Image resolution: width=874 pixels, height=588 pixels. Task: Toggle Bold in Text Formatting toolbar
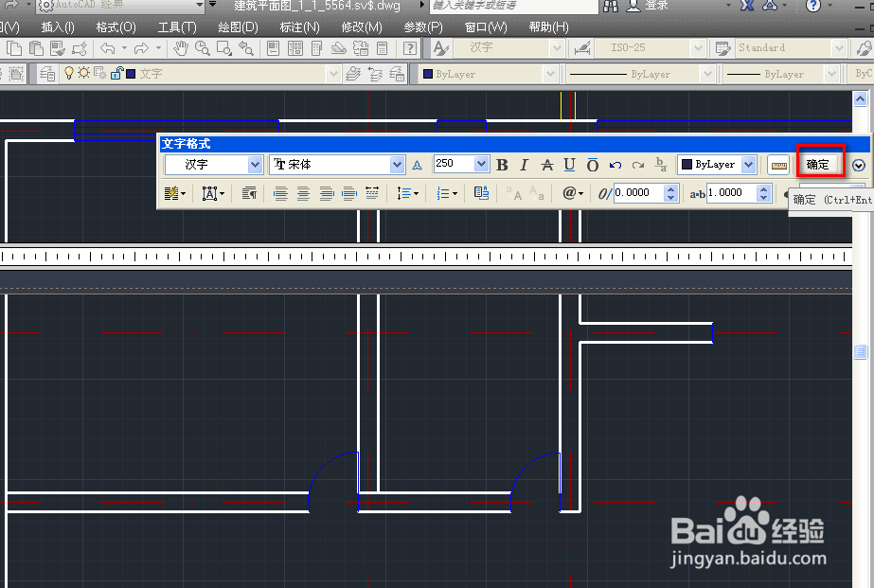pyautogui.click(x=502, y=165)
